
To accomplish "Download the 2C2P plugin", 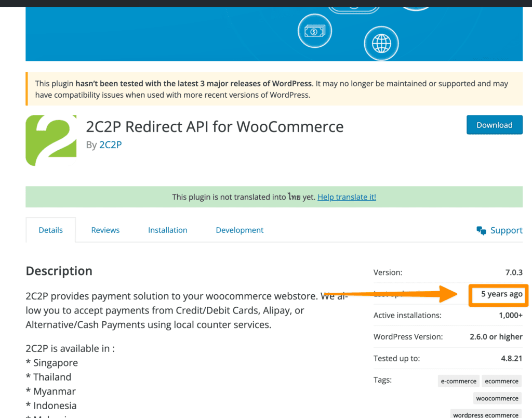I will click(x=495, y=125).
